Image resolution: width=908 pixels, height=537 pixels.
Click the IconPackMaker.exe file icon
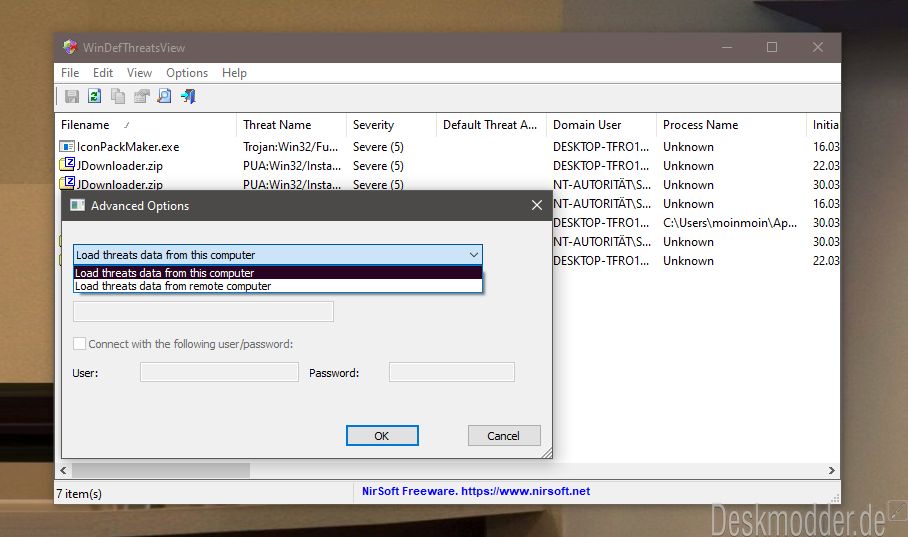(x=67, y=147)
